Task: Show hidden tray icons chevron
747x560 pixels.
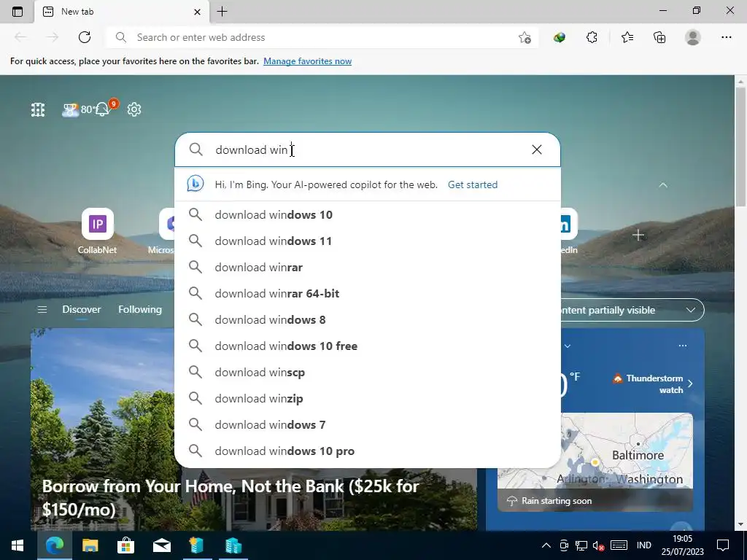Action: (x=546, y=545)
